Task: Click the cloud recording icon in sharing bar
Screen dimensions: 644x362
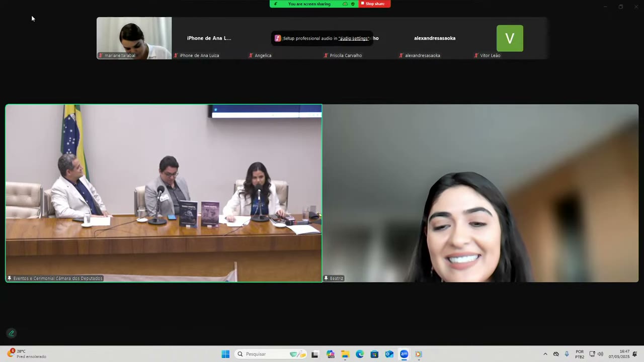Action: coord(345,4)
